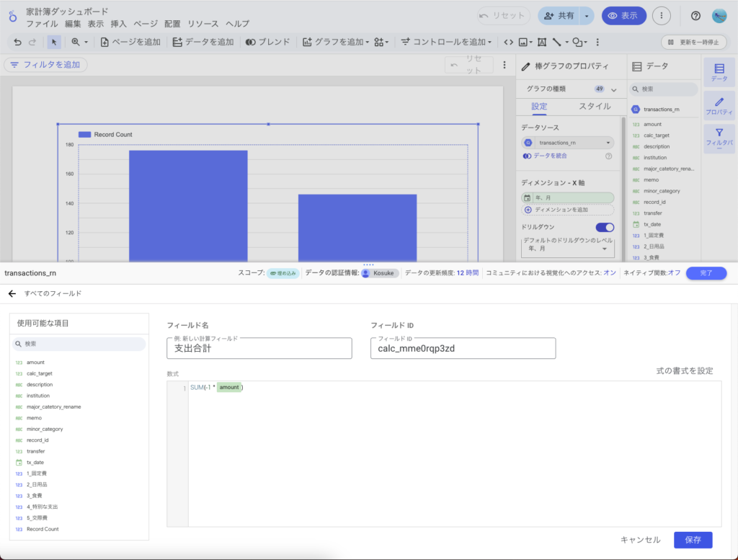This screenshot has height=560, width=738.
Task: Click the embed code icon in toolbar
Action: click(508, 42)
